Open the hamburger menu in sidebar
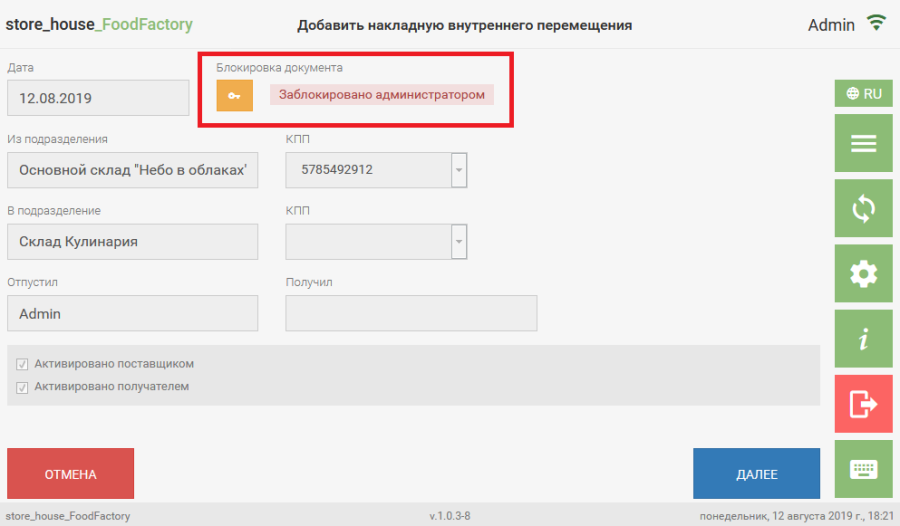 pyautogui.click(x=863, y=144)
